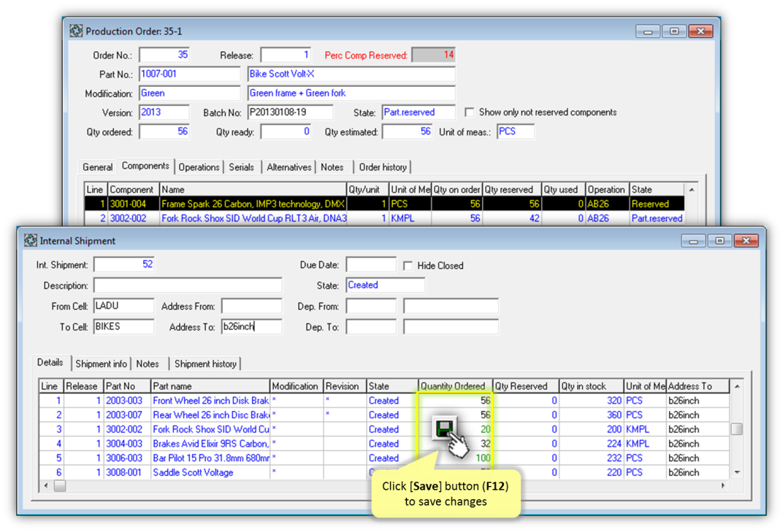
Task: Select Saddle Scott Voltage row
Action: 384,473
